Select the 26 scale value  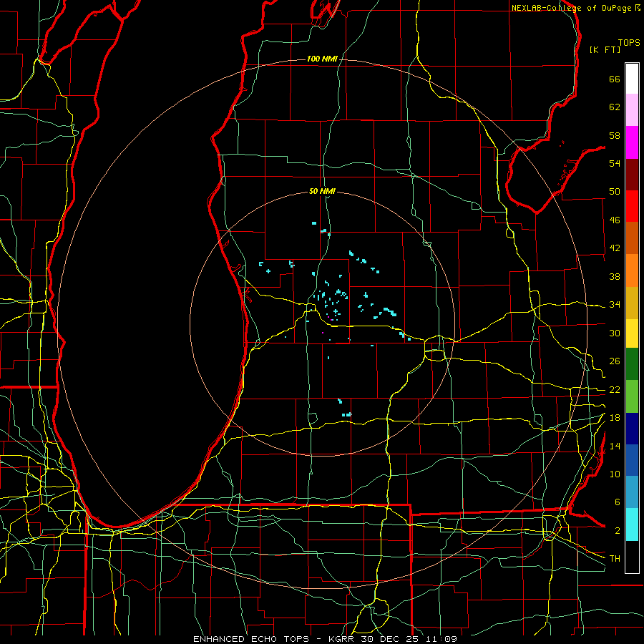click(615, 361)
